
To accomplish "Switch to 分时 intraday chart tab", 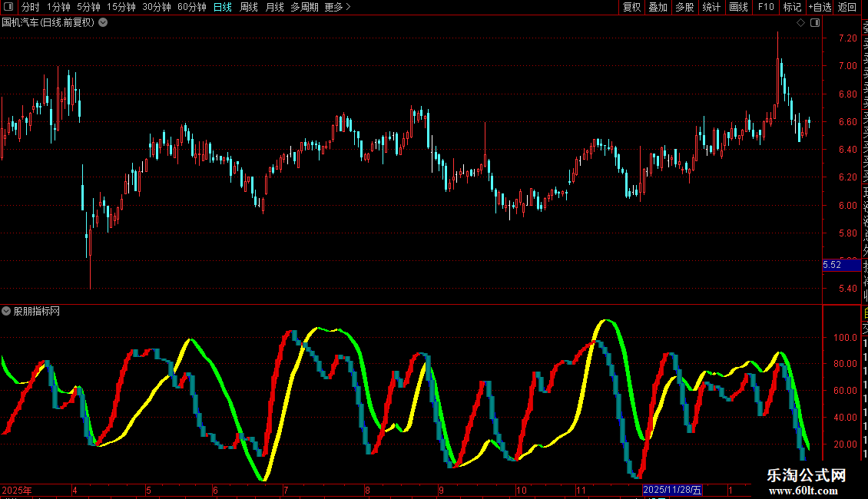I will pos(31,7).
